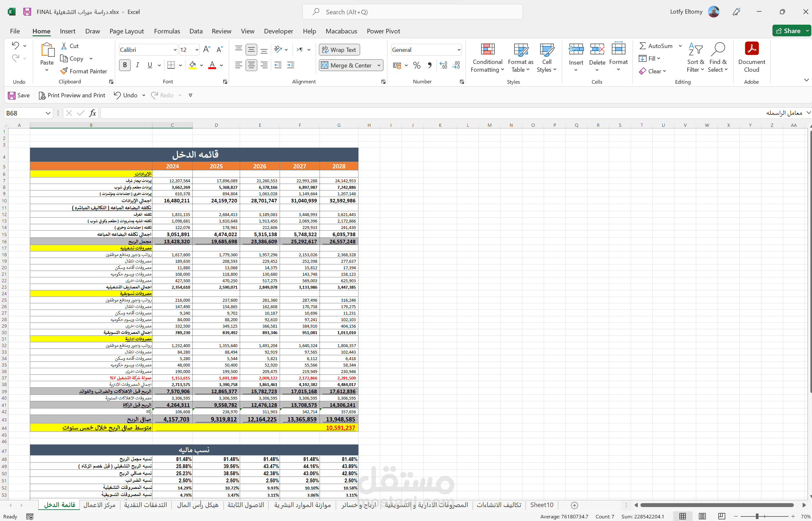Click the Decrease Indent icon
The height and width of the screenshot is (521, 812).
pos(278,65)
